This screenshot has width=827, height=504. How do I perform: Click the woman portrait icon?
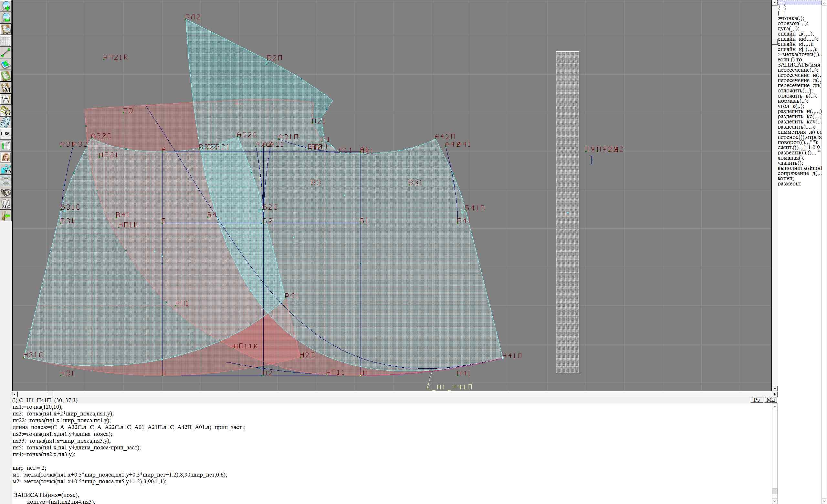pos(6,157)
